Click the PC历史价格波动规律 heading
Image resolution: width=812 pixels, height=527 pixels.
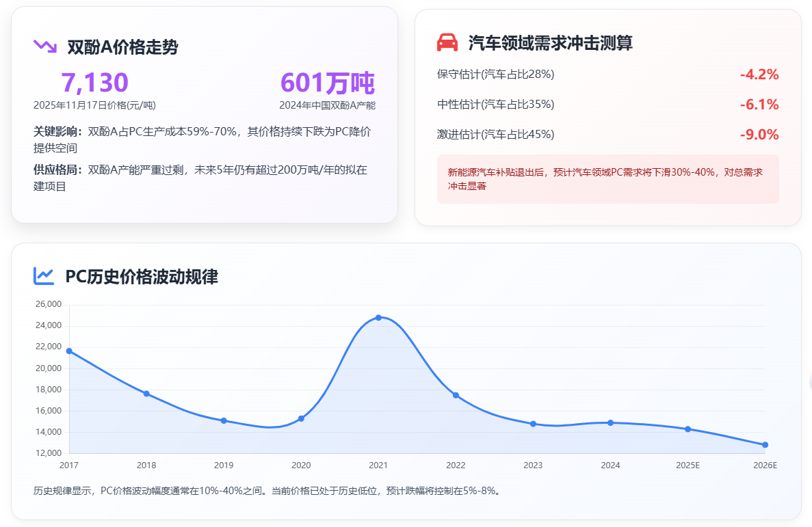pyautogui.click(x=142, y=277)
